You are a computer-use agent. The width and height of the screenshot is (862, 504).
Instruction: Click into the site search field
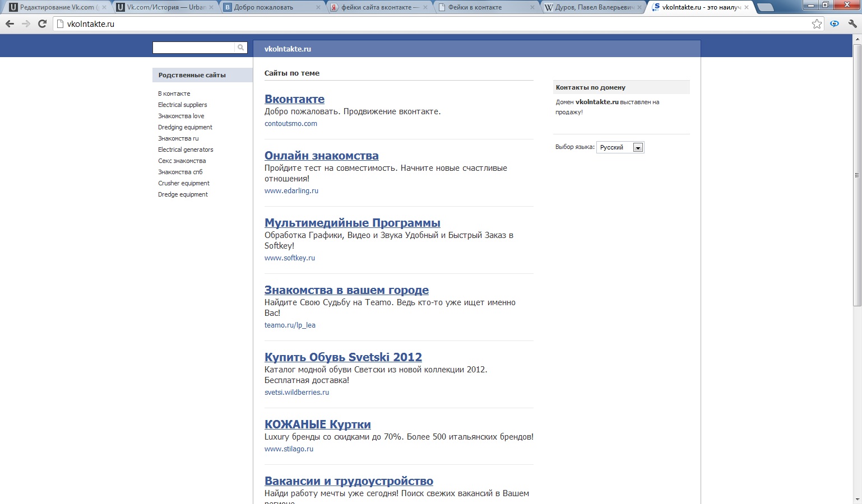(193, 48)
